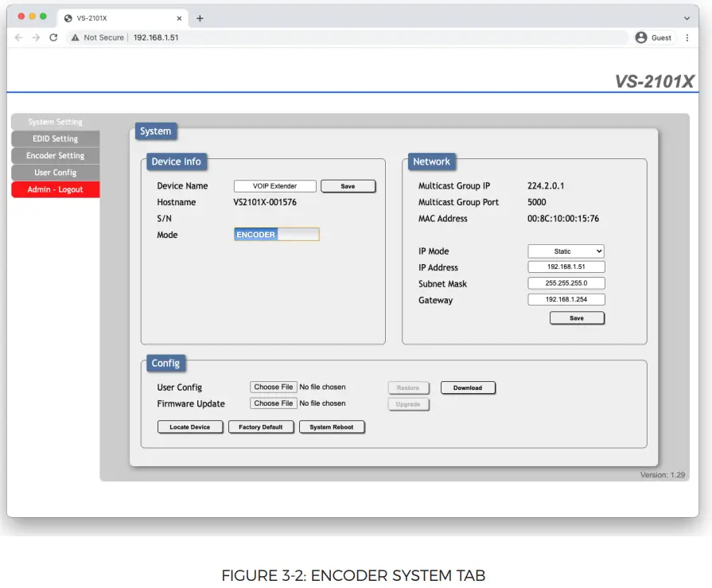The width and height of the screenshot is (712, 588).
Task: Click the browser back arrow
Action: tap(18, 37)
